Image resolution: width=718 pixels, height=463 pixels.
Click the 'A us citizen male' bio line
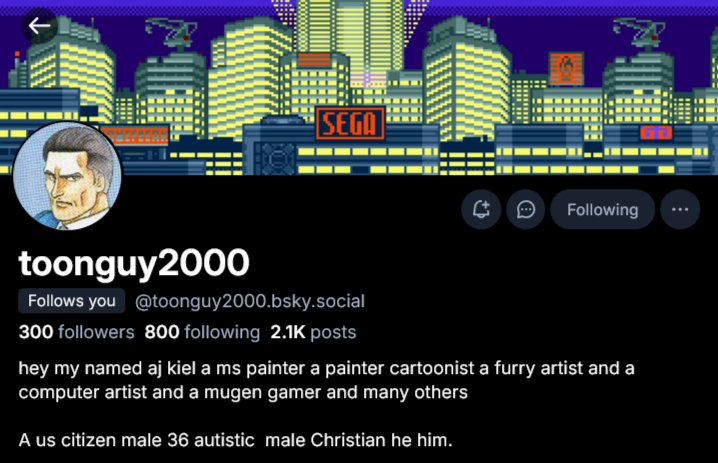tap(236, 440)
